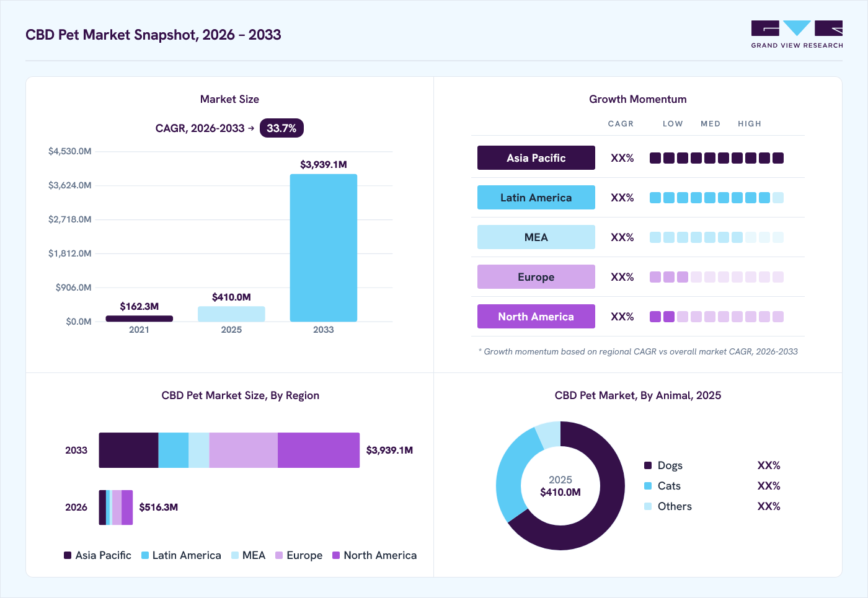
Task: Click the Europe legend swatch below the region chart
Action: tap(279, 555)
